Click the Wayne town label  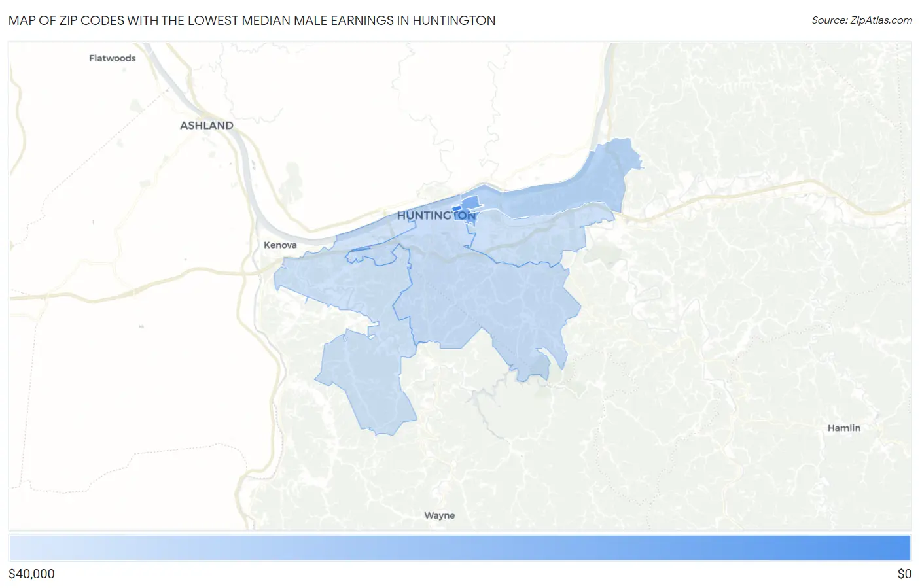(439, 515)
